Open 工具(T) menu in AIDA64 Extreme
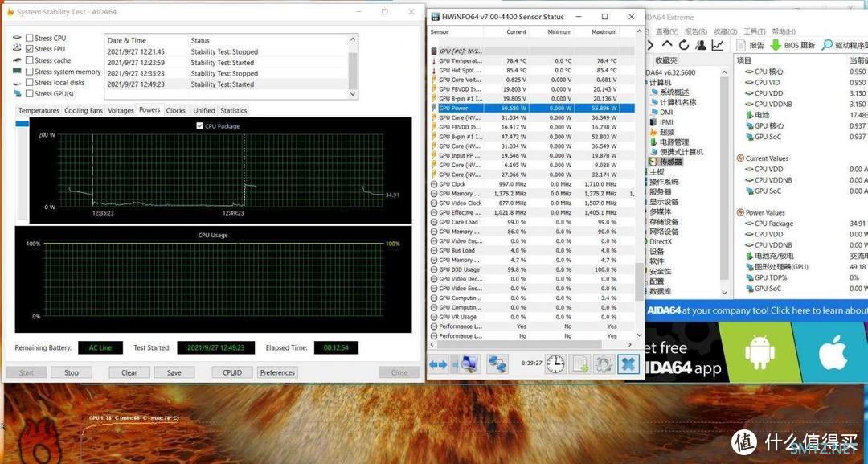This screenshot has height=464, width=868. click(x=755, y=31)
